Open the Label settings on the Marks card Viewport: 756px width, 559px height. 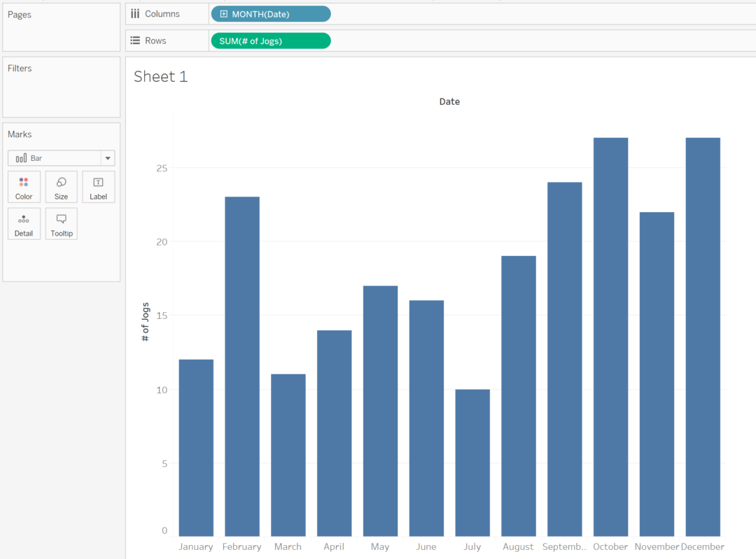[98, 186]
